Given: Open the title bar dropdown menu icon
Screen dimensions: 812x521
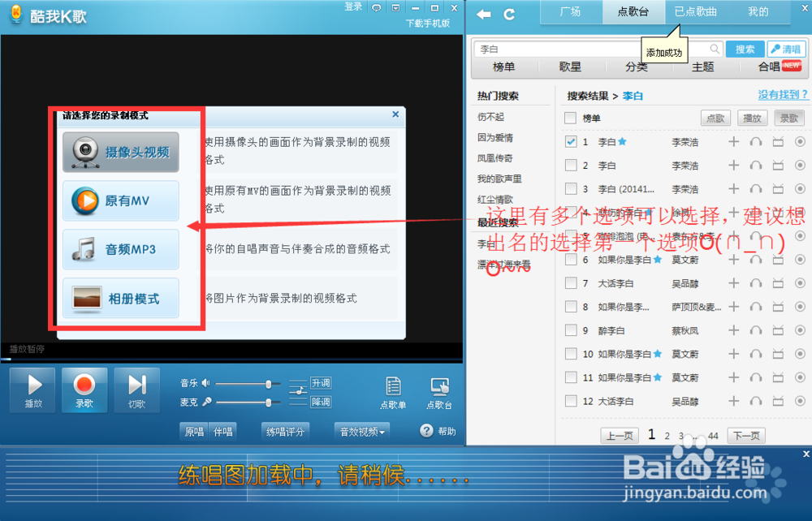Looking at the screenshot, I should tap(395, 8).
